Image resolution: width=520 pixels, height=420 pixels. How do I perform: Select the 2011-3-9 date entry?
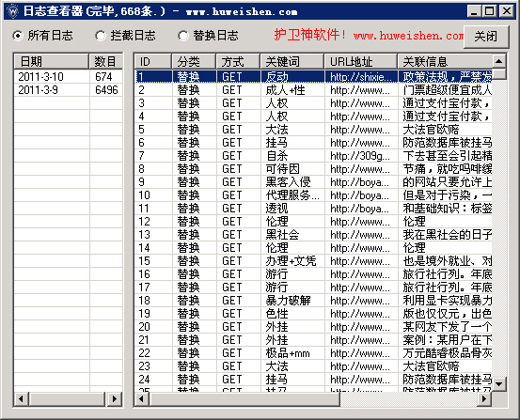[69, 90]
